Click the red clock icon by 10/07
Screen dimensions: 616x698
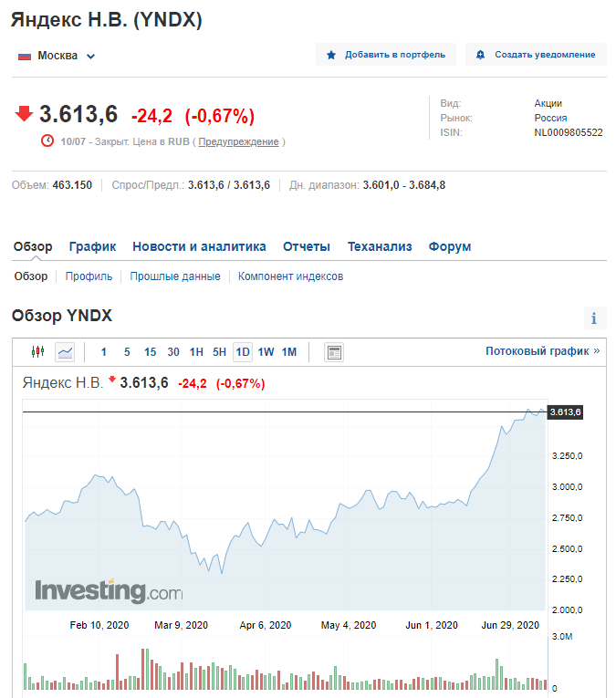click(47, 141)
